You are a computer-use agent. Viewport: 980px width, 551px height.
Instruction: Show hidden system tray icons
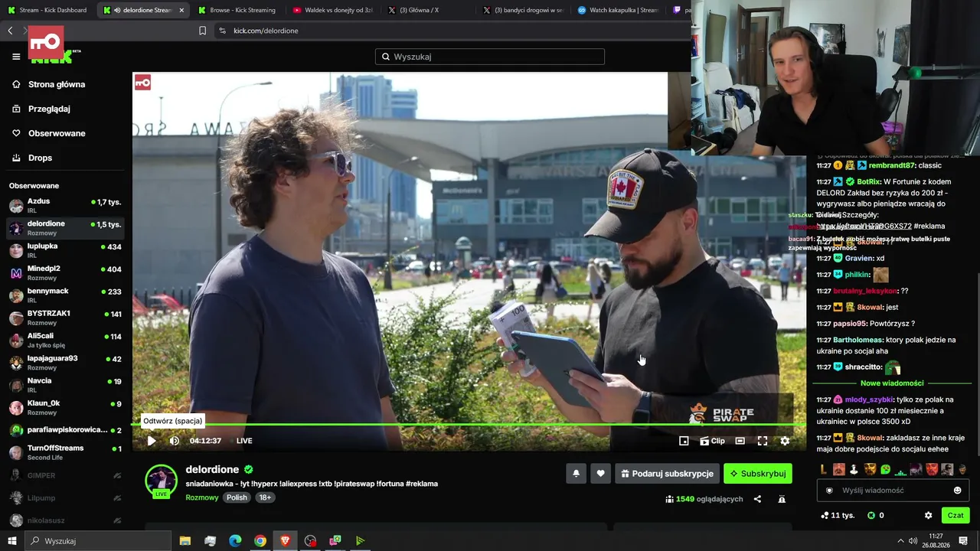[901, 541]
